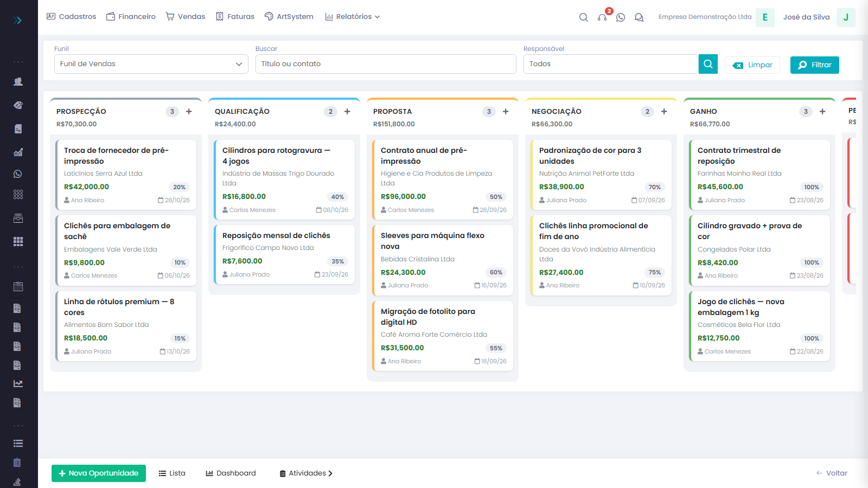Viewport: 868px width, 488px height.
Task: Click the Título ou contato search field
Action: 386,64
